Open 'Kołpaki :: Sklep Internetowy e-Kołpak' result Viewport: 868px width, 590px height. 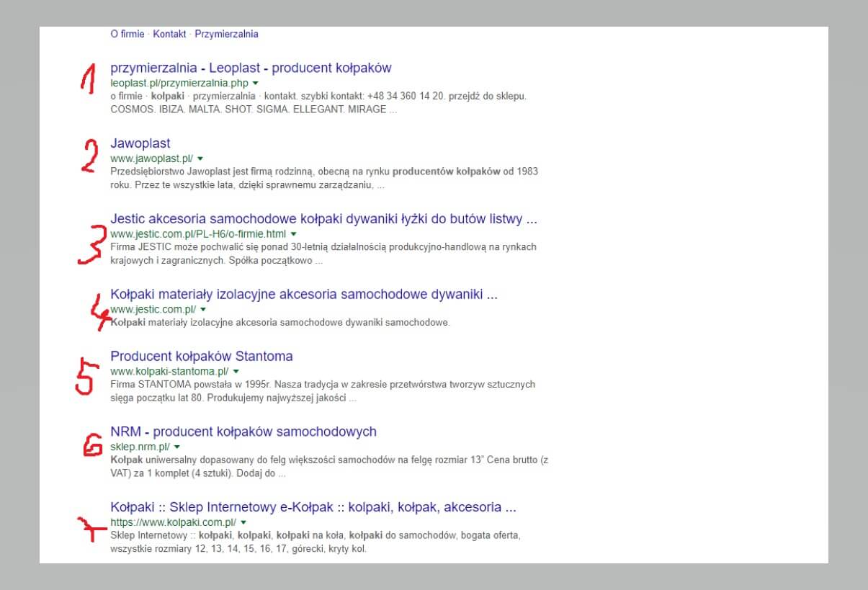tap(313, 507)
